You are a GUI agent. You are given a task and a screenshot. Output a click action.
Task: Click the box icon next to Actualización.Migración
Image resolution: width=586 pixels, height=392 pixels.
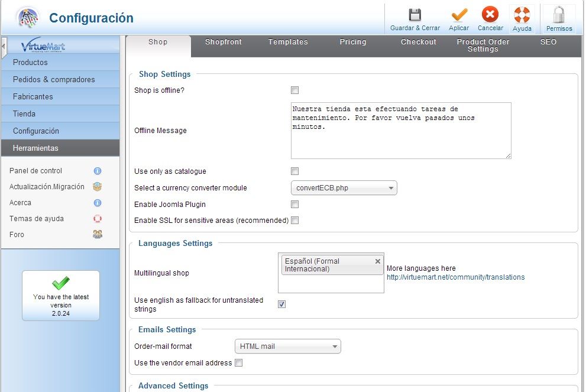coord(98,186)
